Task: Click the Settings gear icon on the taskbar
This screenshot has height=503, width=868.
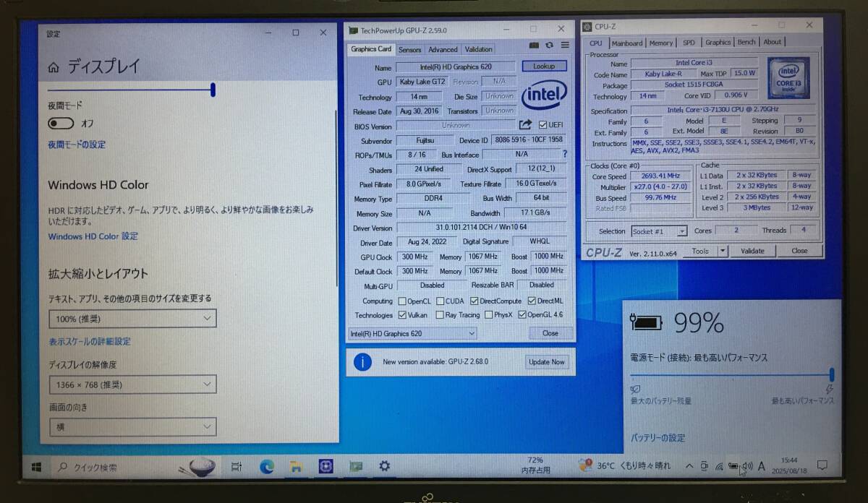Action: click(385, 467)
